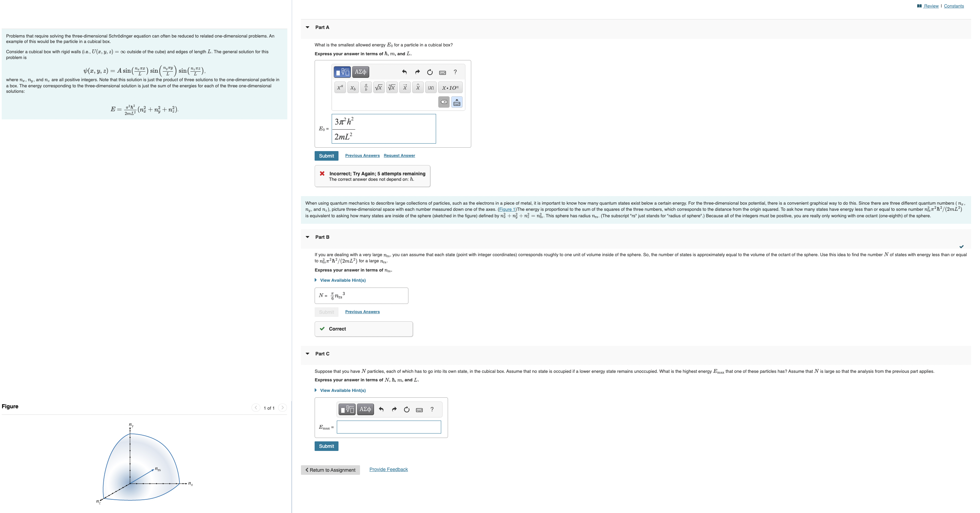Screen dimensions: 980x513
Task: Collapse the Part A section
Action: (x=307, y=27)
